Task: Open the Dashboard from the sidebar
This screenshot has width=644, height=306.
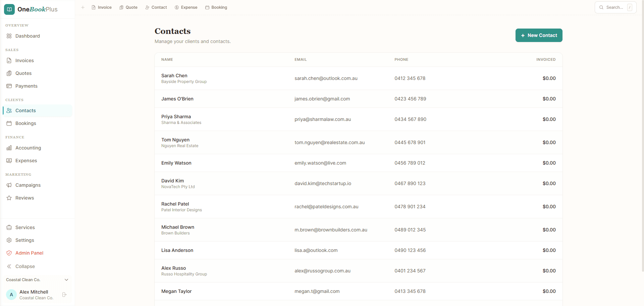Action: 27,36
